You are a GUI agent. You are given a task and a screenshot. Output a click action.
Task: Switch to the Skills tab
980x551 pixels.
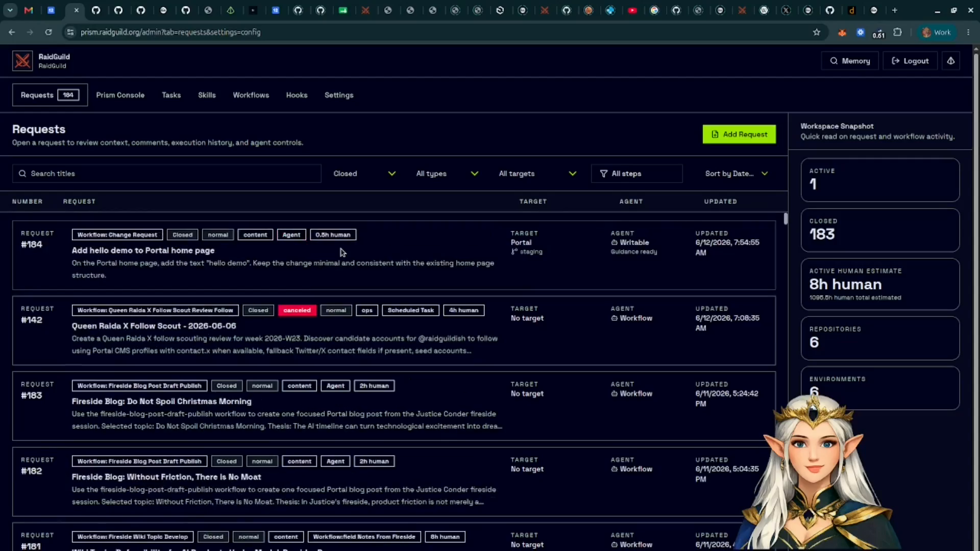(207, 95)
